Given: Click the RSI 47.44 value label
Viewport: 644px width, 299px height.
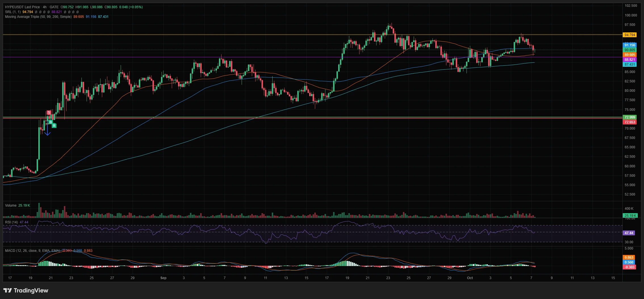Looking at the screenshot, I should coord(629,233).
